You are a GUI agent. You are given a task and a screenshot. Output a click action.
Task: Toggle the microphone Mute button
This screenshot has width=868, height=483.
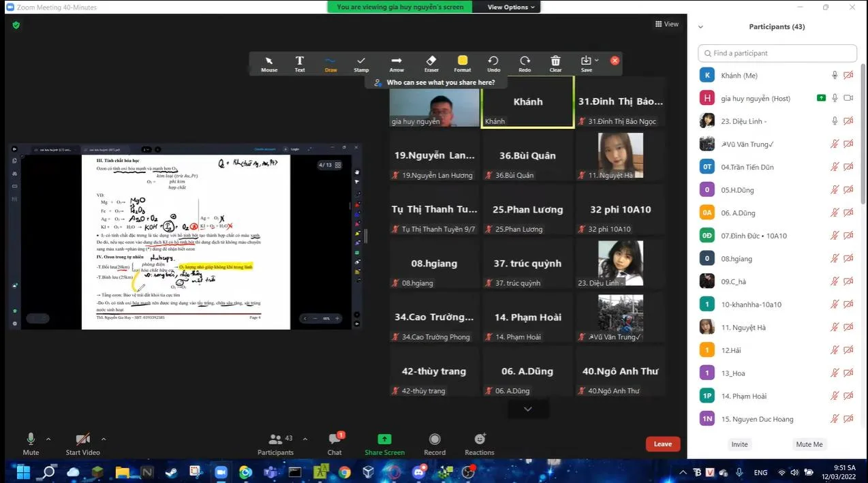[x=31, y=443]
